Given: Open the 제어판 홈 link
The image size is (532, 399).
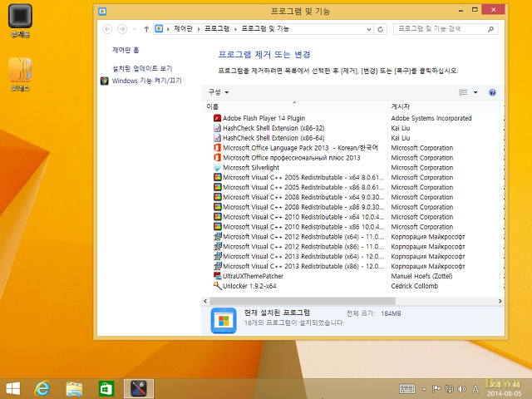Looking at the screenshot, I should pyautogui.click(x=126, y=50).
